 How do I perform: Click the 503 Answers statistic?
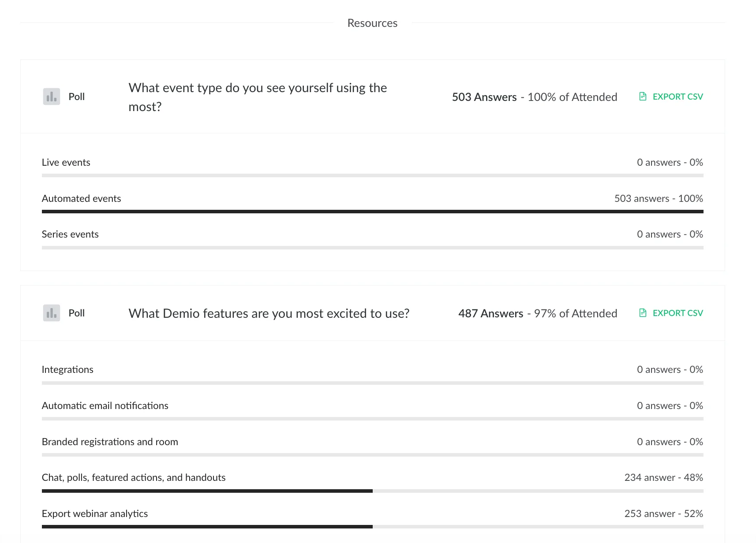point(484,97)
